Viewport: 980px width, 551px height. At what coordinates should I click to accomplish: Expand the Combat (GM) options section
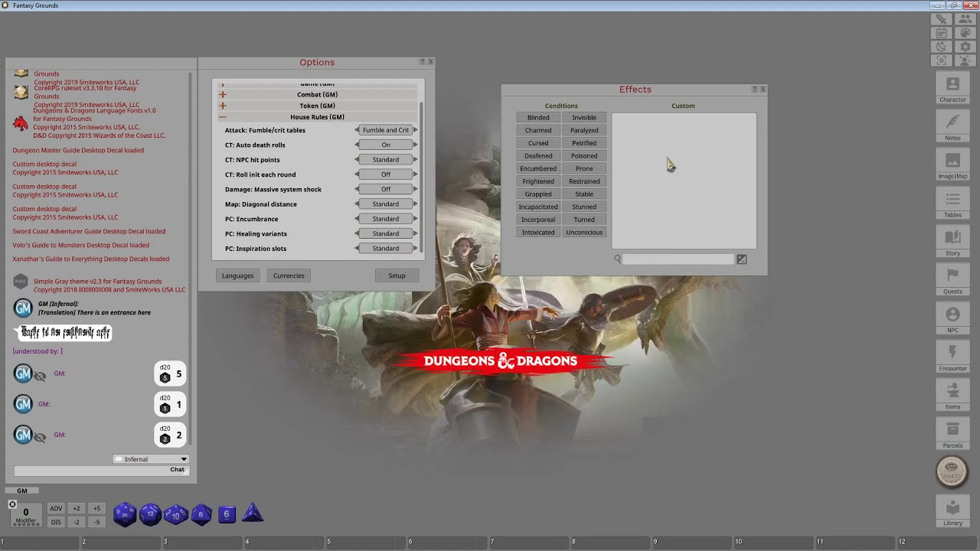pos(223,94)
